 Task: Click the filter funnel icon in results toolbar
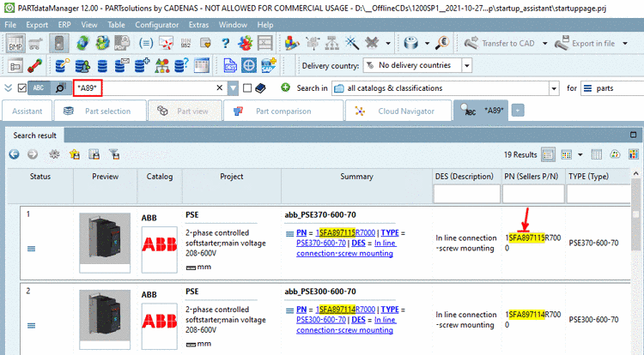tap(112, 154)
